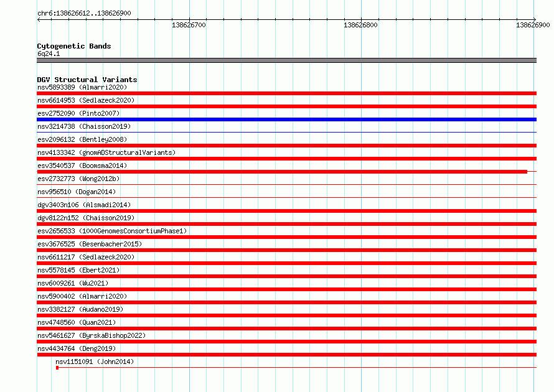Select the 6q24.1 band label
554x392 pixels.
click(x=49, y=54)
